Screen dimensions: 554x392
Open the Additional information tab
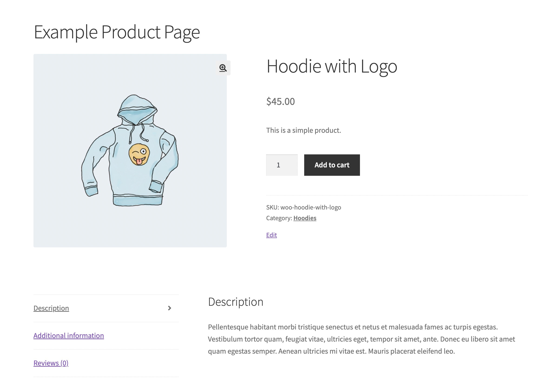click(x=69, y=336)
